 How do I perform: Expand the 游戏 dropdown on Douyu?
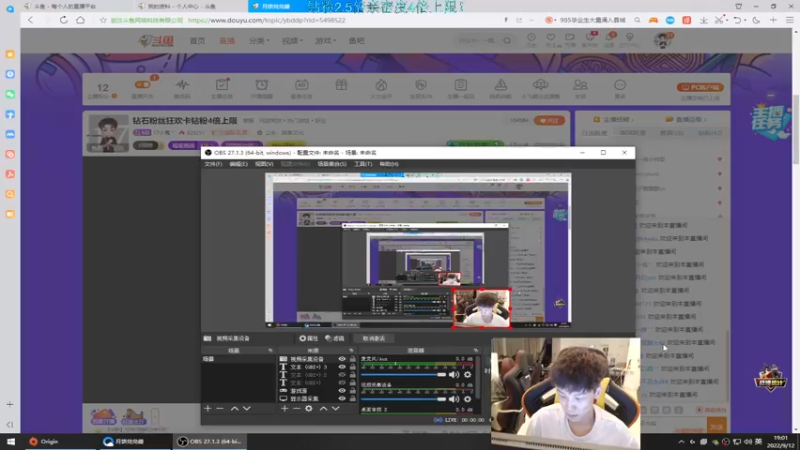[x=326, y=41]
